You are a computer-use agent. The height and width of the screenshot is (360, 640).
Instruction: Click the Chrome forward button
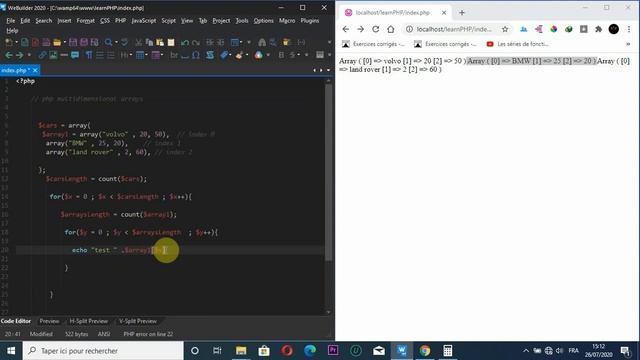click(360, 29)
